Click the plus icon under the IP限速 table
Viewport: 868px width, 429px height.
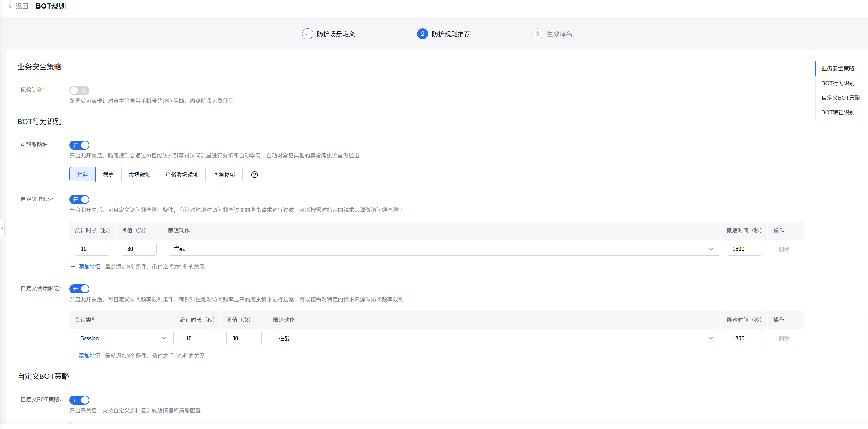point(73,267)
